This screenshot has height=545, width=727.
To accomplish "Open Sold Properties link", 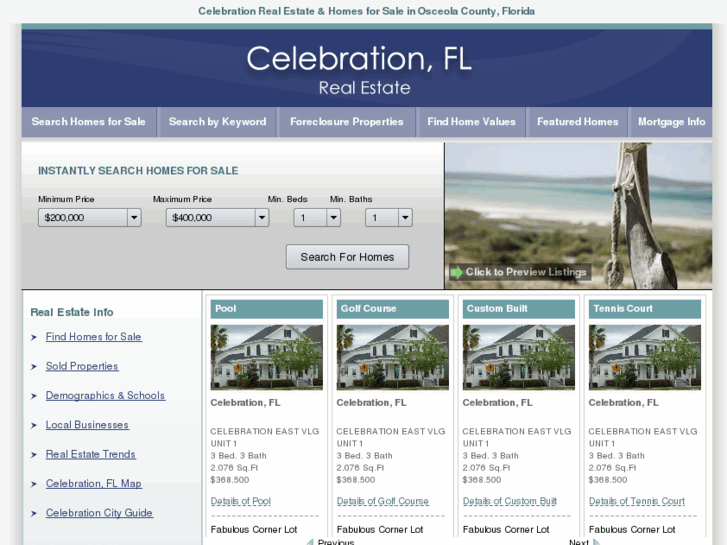I will (82, 366).
